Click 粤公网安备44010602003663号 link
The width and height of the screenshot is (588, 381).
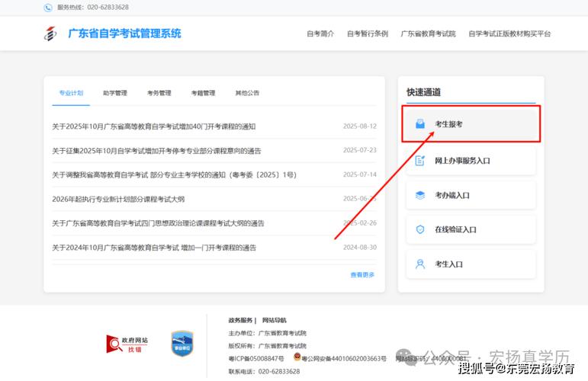(x=344, y=359)
